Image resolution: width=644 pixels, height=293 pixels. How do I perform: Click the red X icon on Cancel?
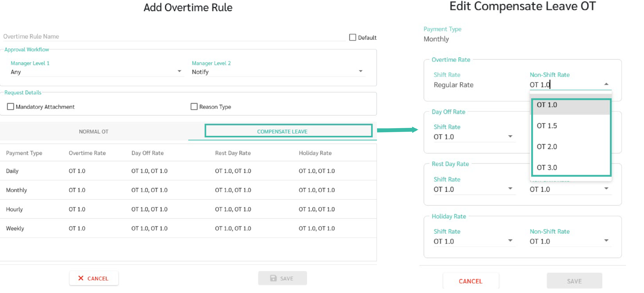tap(80, 278)
